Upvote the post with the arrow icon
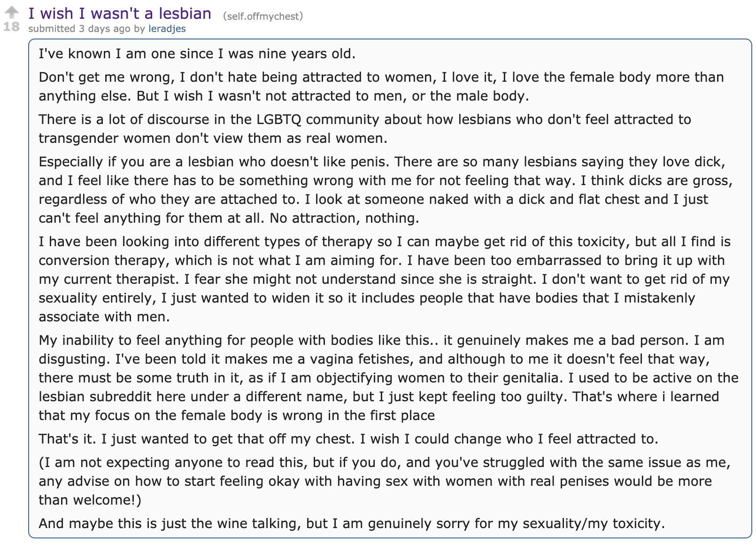Viewport: 756px width, 545px height. point(11,12)
